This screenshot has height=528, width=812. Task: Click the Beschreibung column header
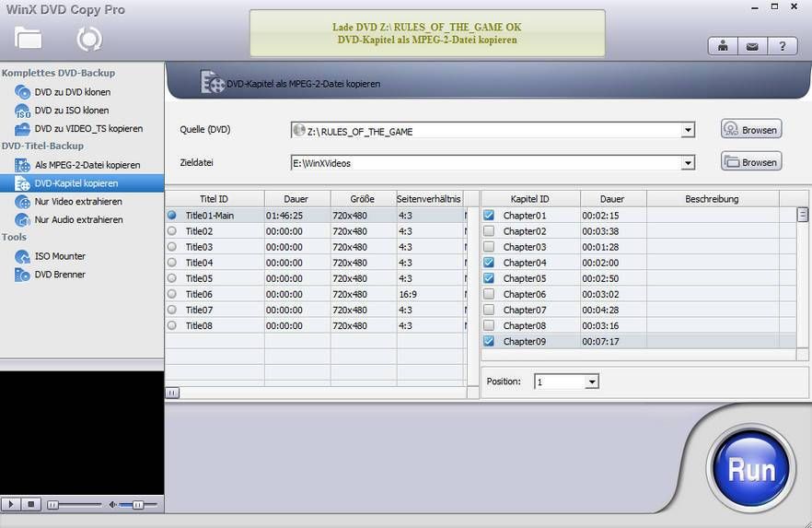pyautogui.click(x=713, y=199)
